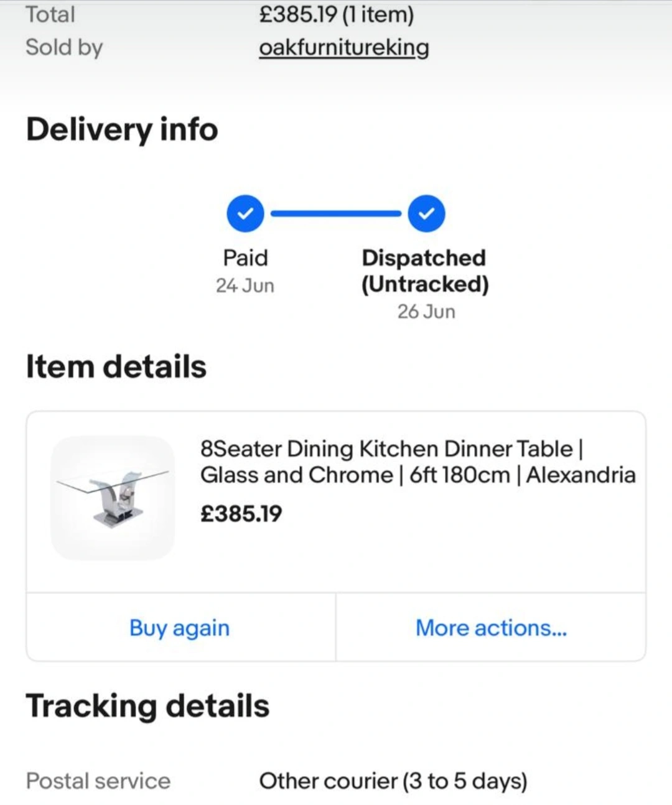Screen dimensions: 672x805
Task: Click the Item details heading
Action: pyautogui.click(x=116, y=366)
